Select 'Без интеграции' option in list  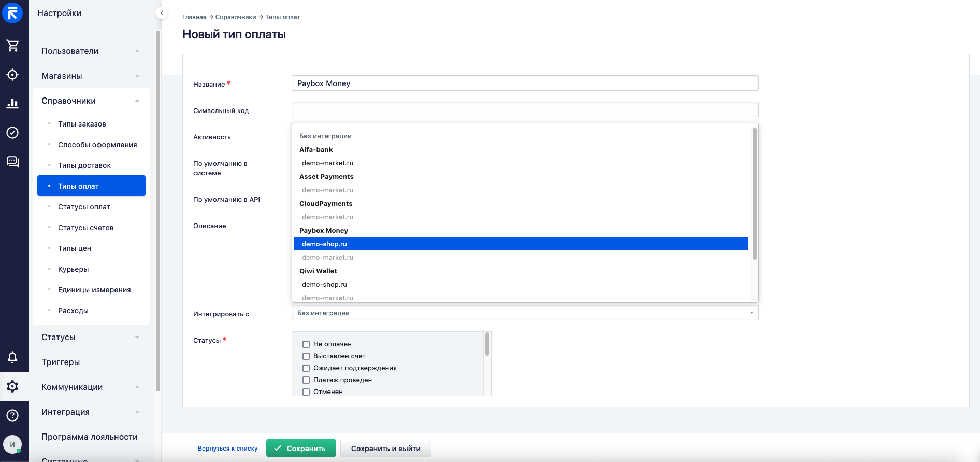(x=521, y=136)
